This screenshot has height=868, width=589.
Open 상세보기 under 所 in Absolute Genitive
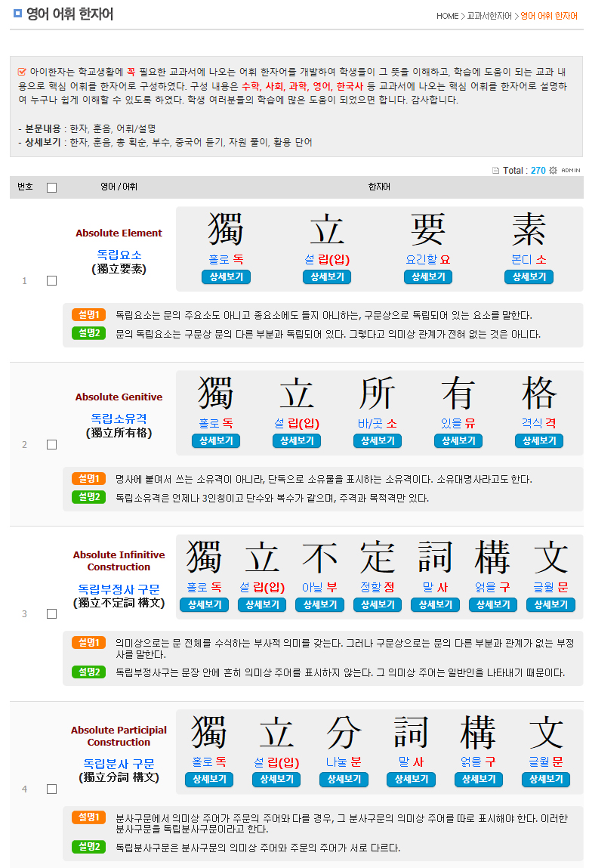(378, 441)
